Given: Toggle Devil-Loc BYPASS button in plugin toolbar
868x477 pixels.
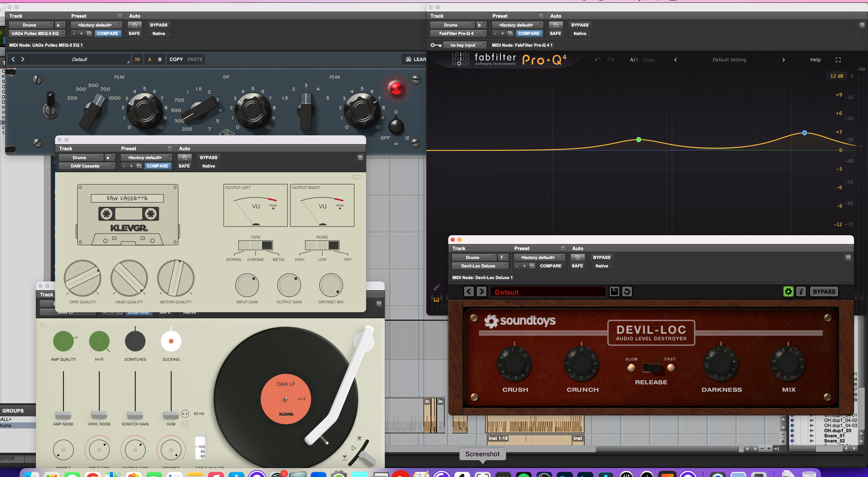Looking at the screenshot, I should (824, 291).
